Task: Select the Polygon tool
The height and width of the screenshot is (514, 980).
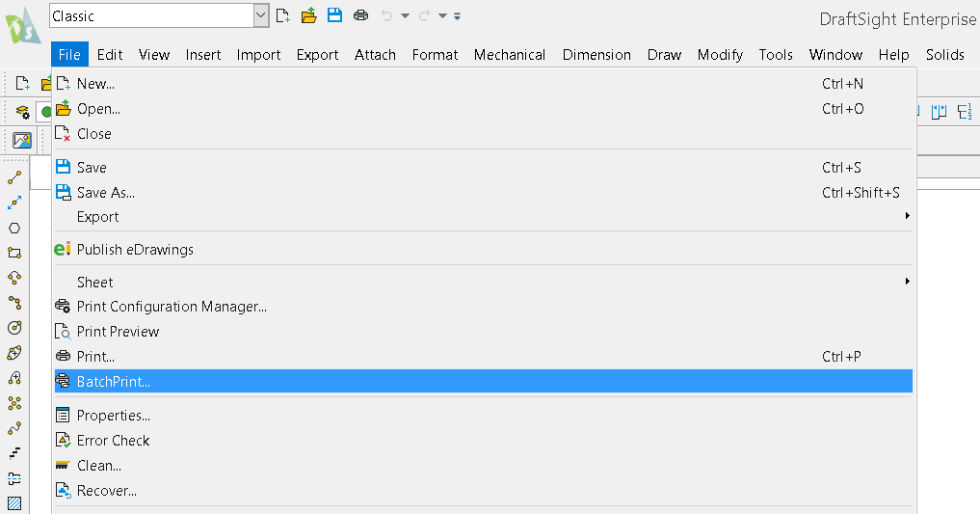Action: pos(14,229)
